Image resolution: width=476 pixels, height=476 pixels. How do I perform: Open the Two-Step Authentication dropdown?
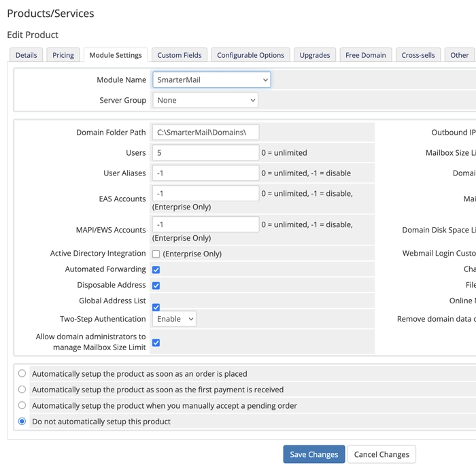pos(174,319)
